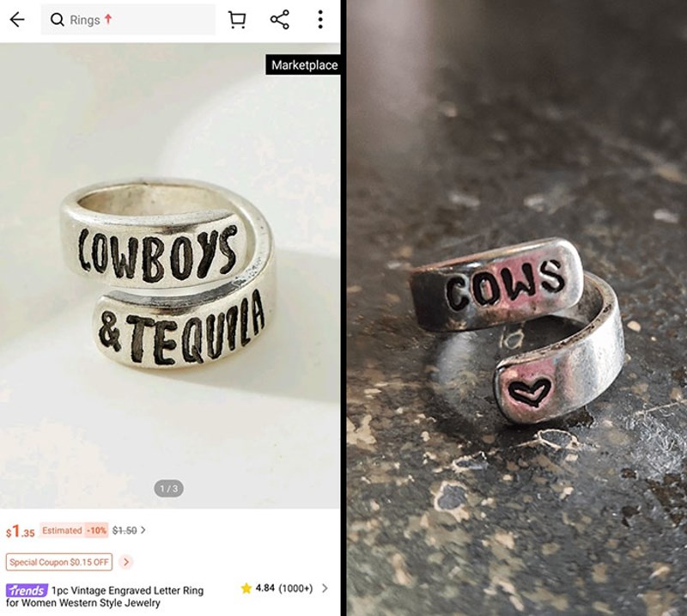
Task: Click the search magnifier icon
Action: click(57, 20)
